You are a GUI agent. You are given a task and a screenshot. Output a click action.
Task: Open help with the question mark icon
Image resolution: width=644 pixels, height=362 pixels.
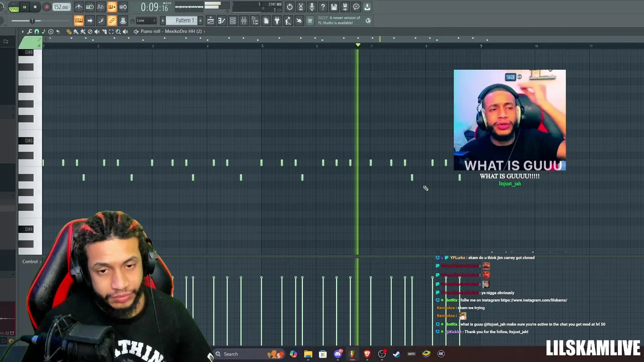(x=323, y=7)
